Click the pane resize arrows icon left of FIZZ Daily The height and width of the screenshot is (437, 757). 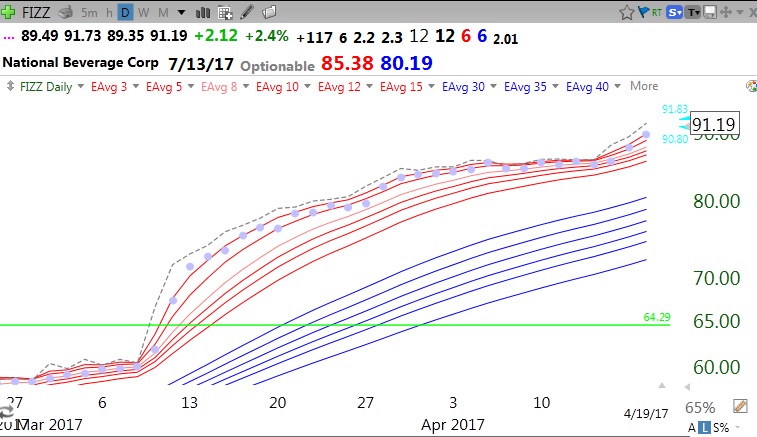10,86
